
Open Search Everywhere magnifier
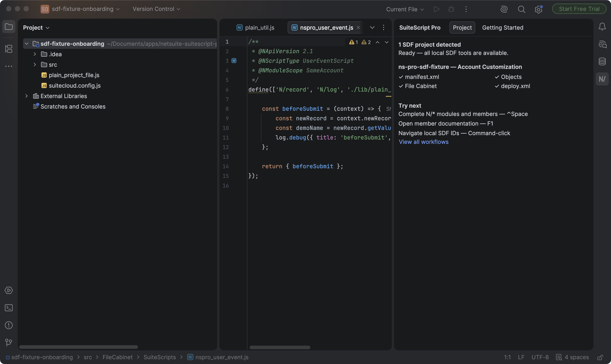tap(522, 9)
